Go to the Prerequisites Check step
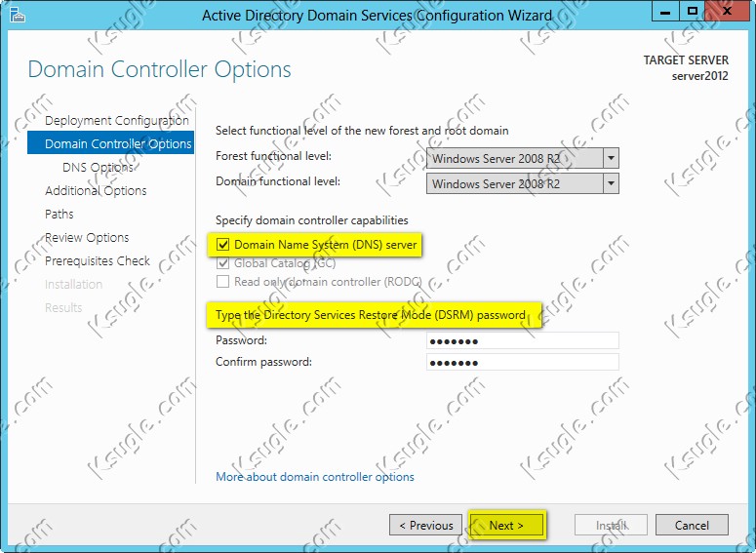 pos(98,260)
